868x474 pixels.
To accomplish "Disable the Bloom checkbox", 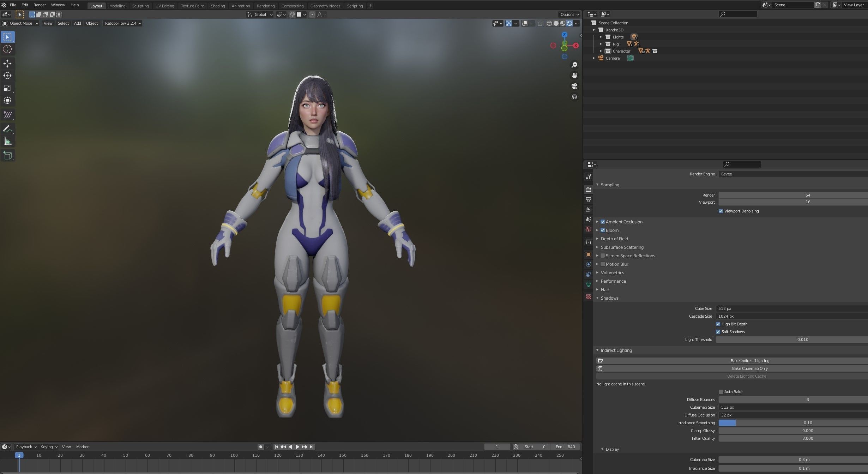I will tap(603, 230).
